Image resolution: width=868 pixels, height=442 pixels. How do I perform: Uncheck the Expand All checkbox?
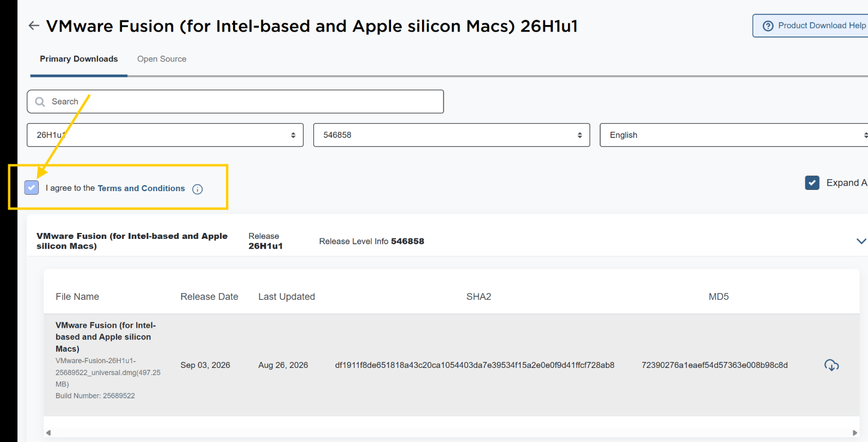coord(812,183)
